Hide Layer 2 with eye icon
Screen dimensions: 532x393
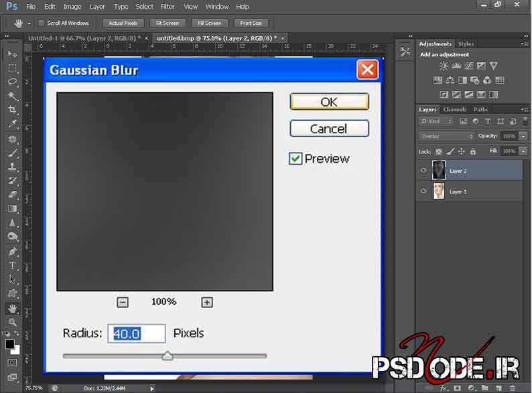[423, 170]
